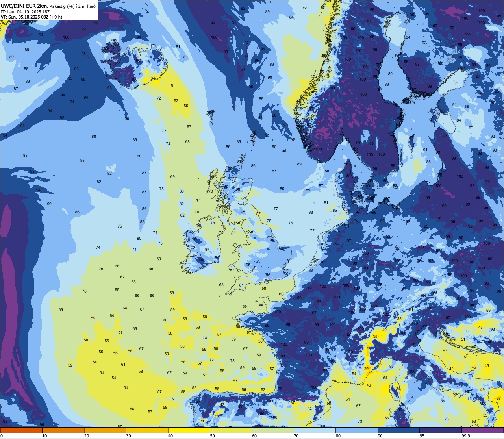Pick the 50–60% pale yellow legend swatch
The height and width of the screenshot is (439, 504).
[231, 430]
